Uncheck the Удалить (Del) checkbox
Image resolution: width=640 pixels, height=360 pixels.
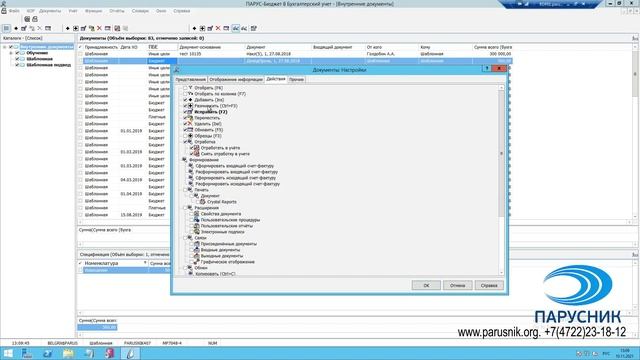click(x=185, y=124)
